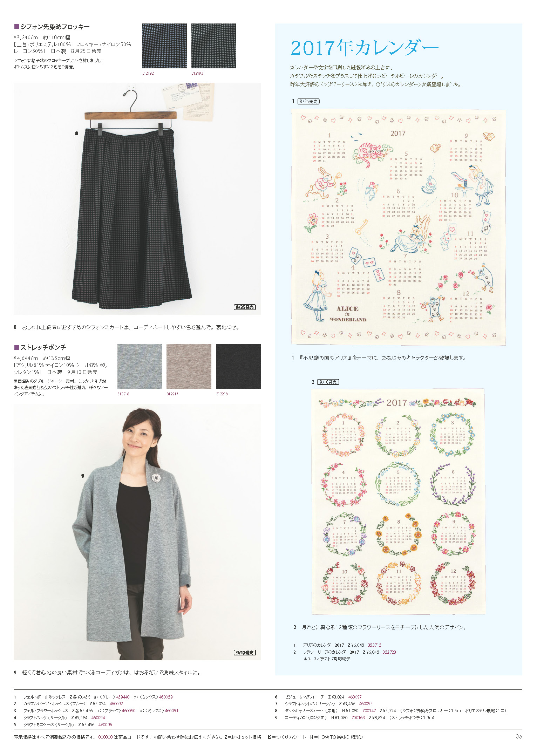
Task: Click the 9/10発売 badge on the cardigan photo
Action: [245, 653]
